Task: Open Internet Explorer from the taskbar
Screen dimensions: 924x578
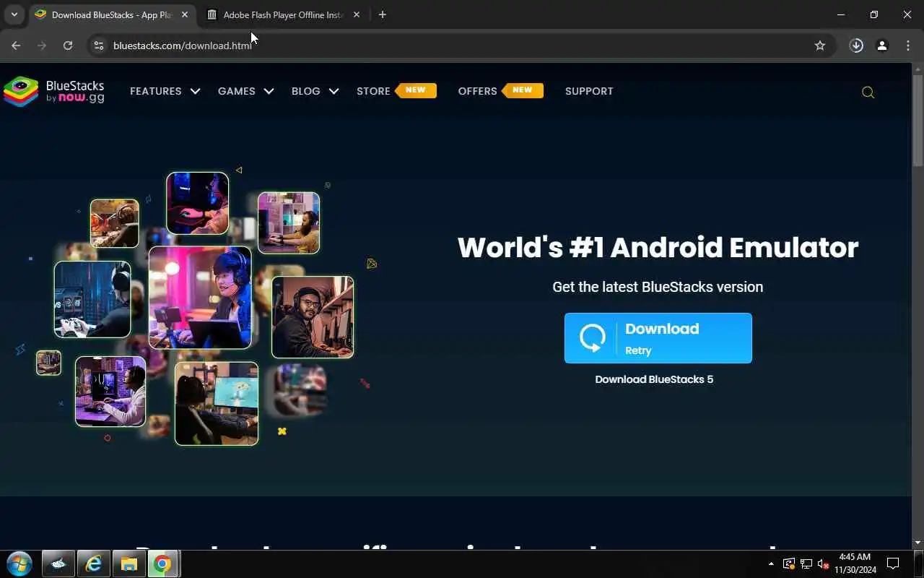Action: click(x=93, y=564)
